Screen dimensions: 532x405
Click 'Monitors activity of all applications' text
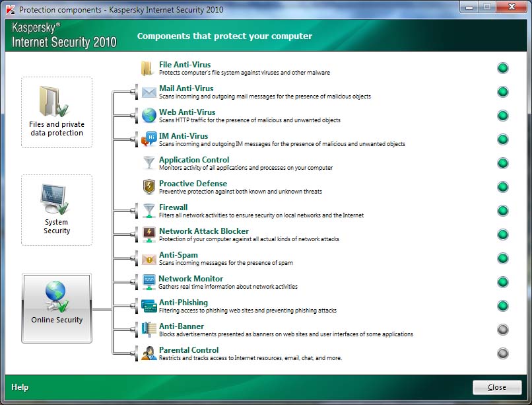pos(246,168)
